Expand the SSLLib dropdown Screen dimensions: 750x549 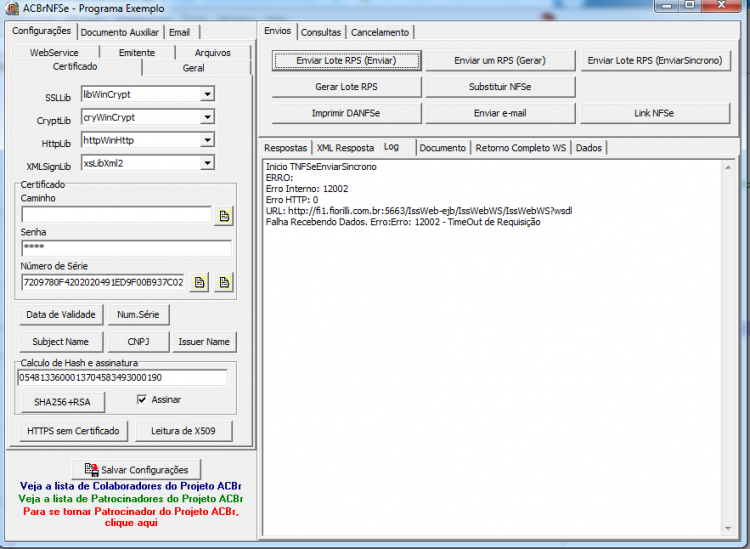(x=207, y=94)
